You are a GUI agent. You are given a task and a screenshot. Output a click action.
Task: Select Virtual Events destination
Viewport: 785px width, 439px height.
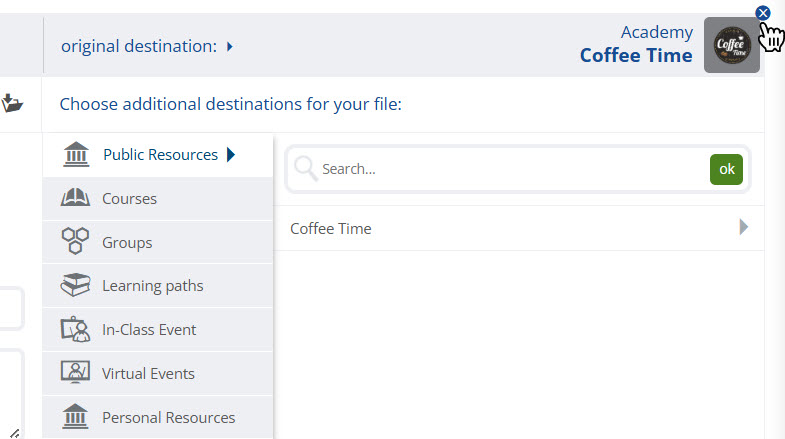(148, 373)
